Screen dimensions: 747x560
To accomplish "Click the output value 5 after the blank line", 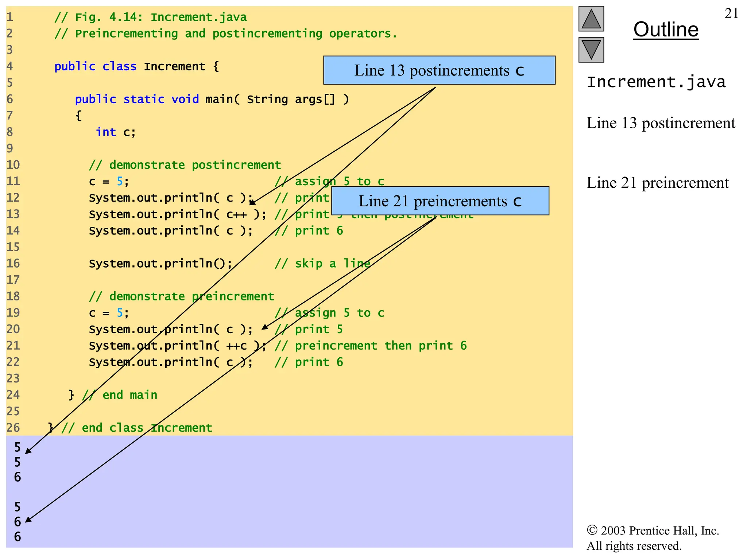I will point(18,507).
